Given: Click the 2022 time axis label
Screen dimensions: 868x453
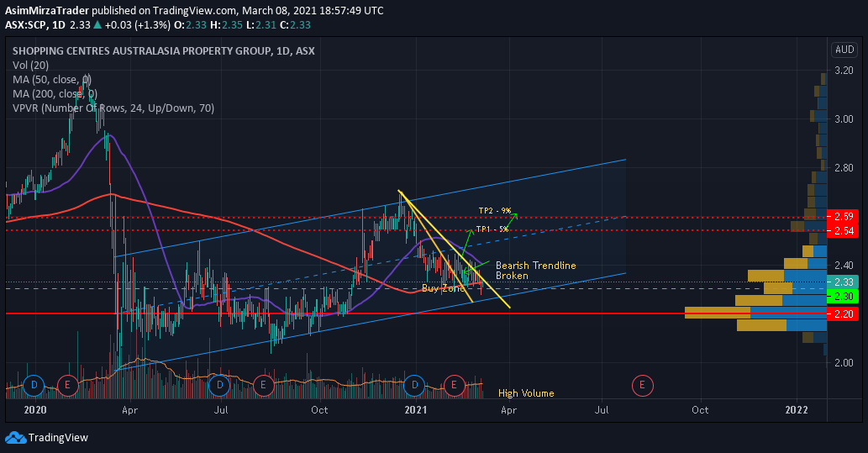Looking at the screenshot, I should coord(797,410).
